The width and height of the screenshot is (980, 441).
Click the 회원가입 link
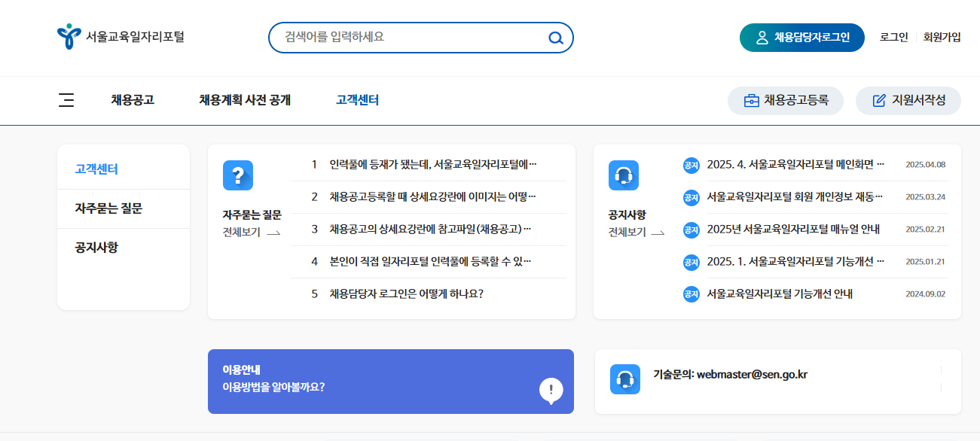point(942,37)
